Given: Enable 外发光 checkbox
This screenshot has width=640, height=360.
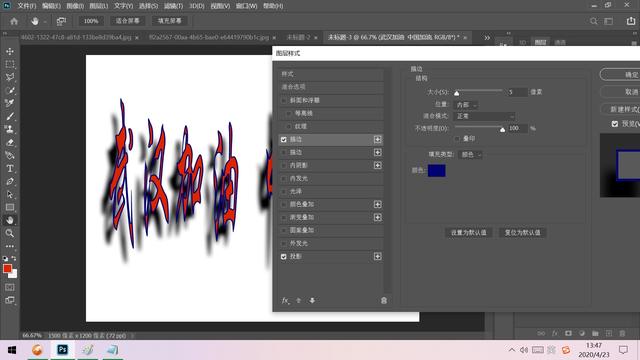Looking at the screenshot, I should [x=284, y=243].
